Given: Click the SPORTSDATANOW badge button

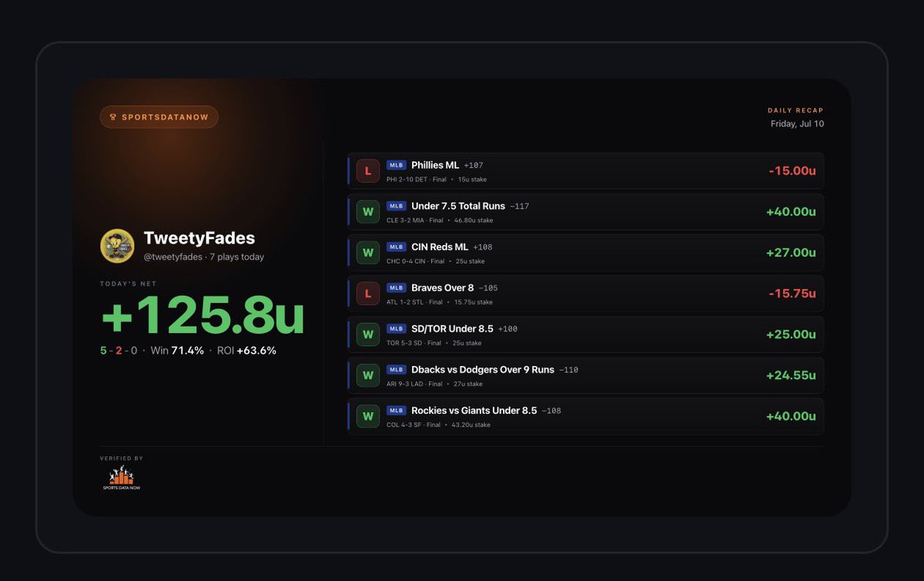Looking at the screenshot, I should click(x=159, y=117).
